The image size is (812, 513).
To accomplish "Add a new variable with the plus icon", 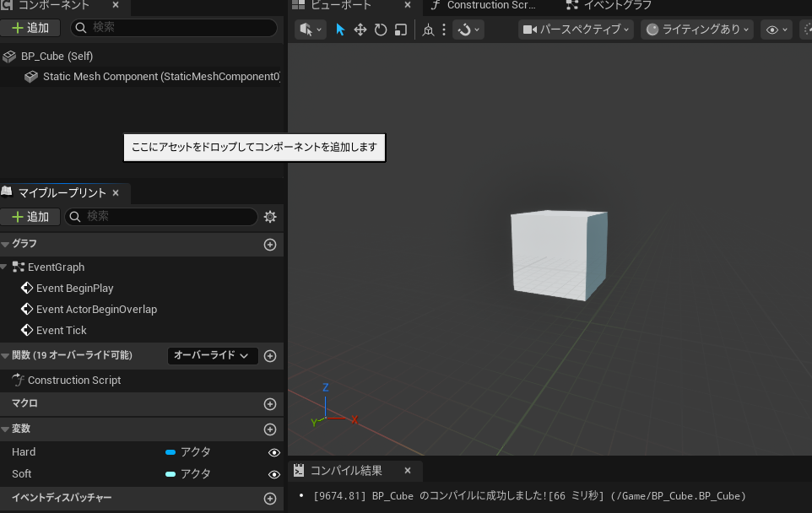I will click(x=270, y=429).
